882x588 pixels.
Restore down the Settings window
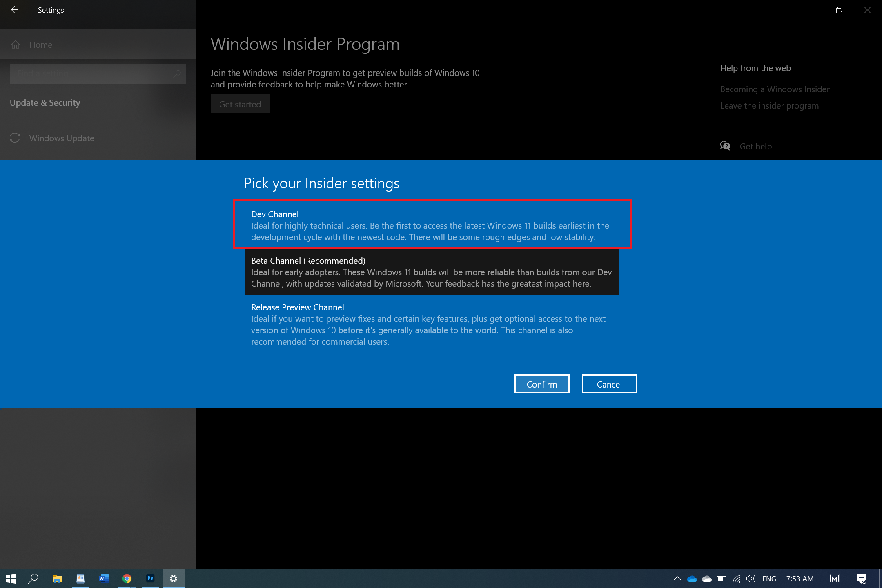coord(839,10)
